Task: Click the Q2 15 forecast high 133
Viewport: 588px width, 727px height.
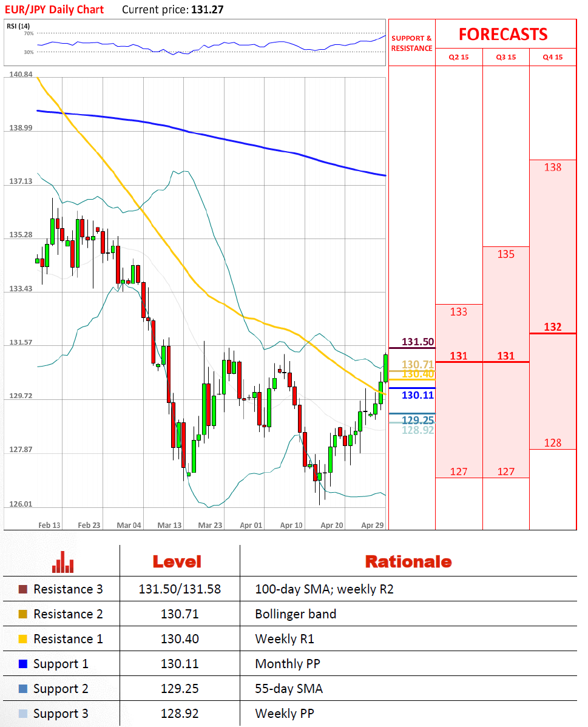Action: coord(459,311)
